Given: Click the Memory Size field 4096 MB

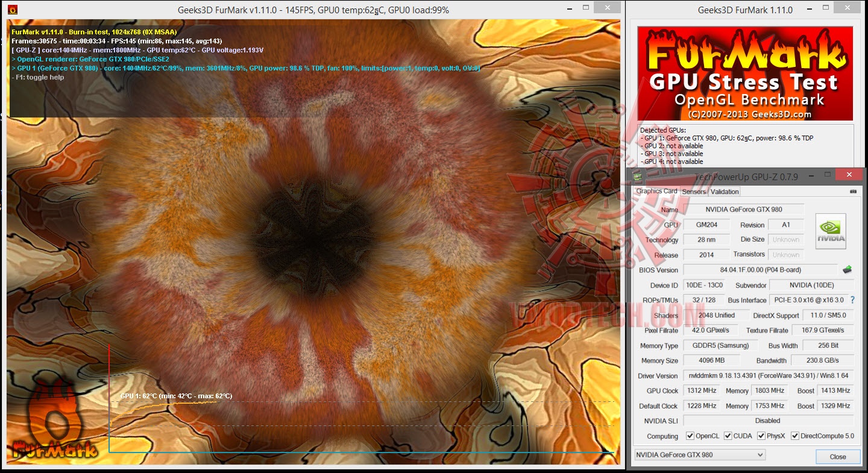Looking at the screenshot, I should coord(711,360).
